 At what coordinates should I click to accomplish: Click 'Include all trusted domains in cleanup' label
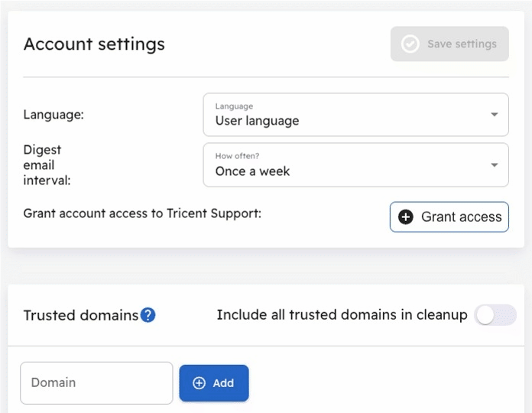[342, 315]
